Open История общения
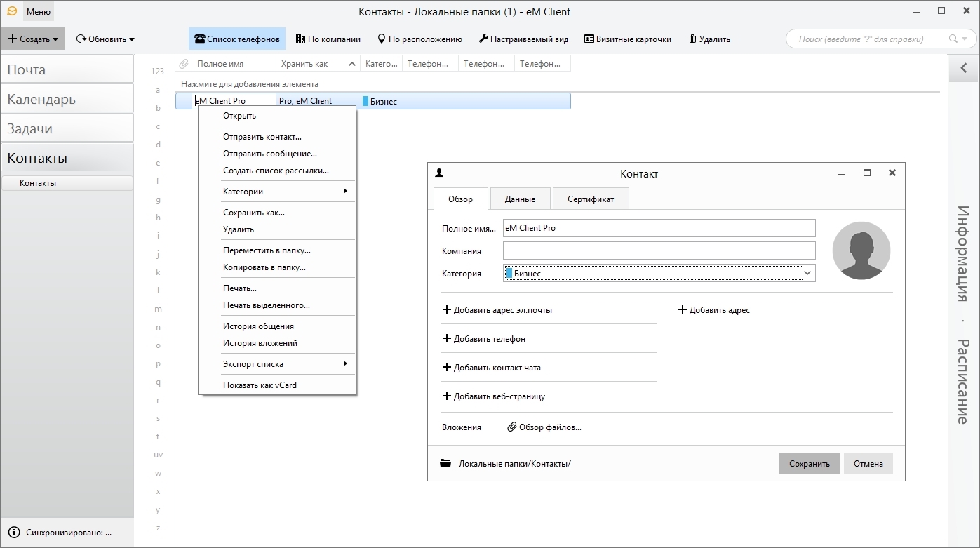Viewport: 980px width, 548px height. click(x=277, y=326)
